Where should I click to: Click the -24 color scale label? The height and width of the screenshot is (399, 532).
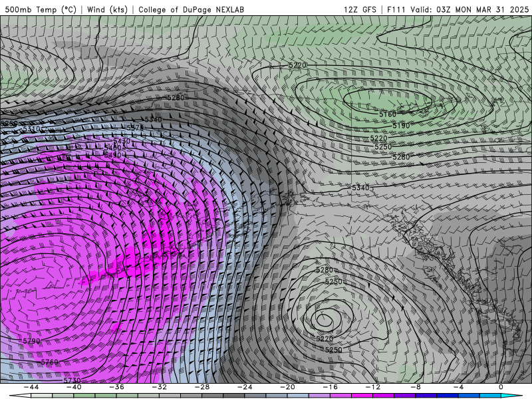point(245,387)
